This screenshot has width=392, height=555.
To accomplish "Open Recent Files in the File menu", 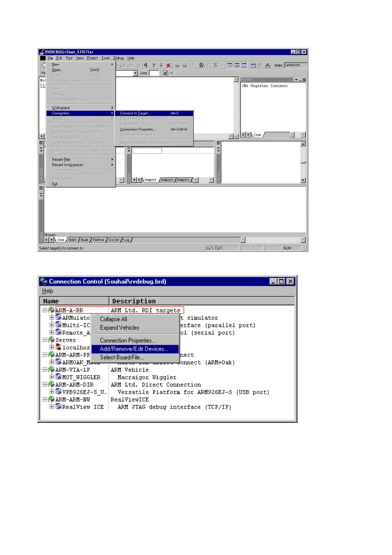I will (x=81, y=159).
